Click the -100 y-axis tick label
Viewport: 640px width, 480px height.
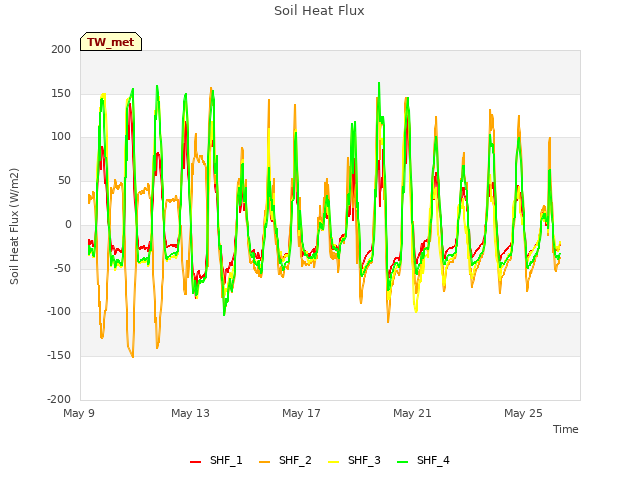pyautogui.click(x=59, y=312)
